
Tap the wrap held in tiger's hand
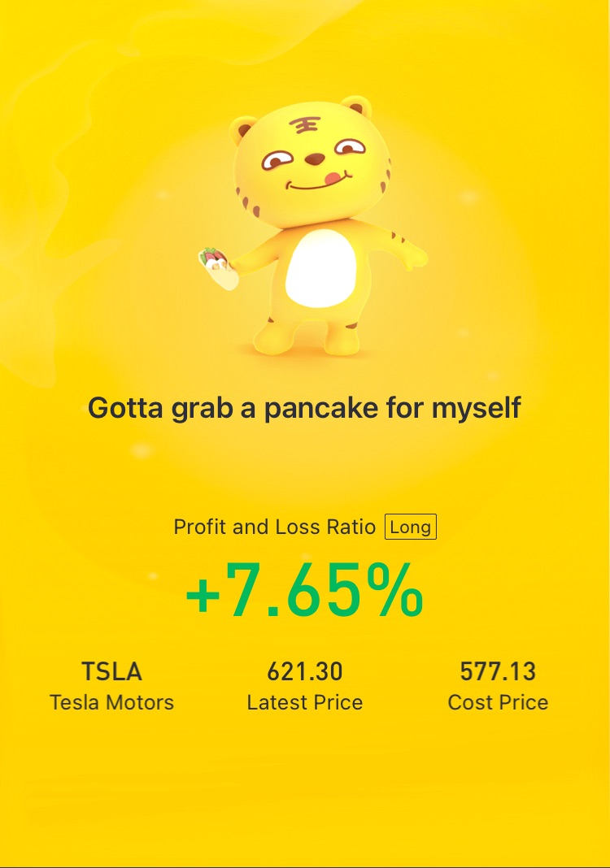[x=218, y=268]
